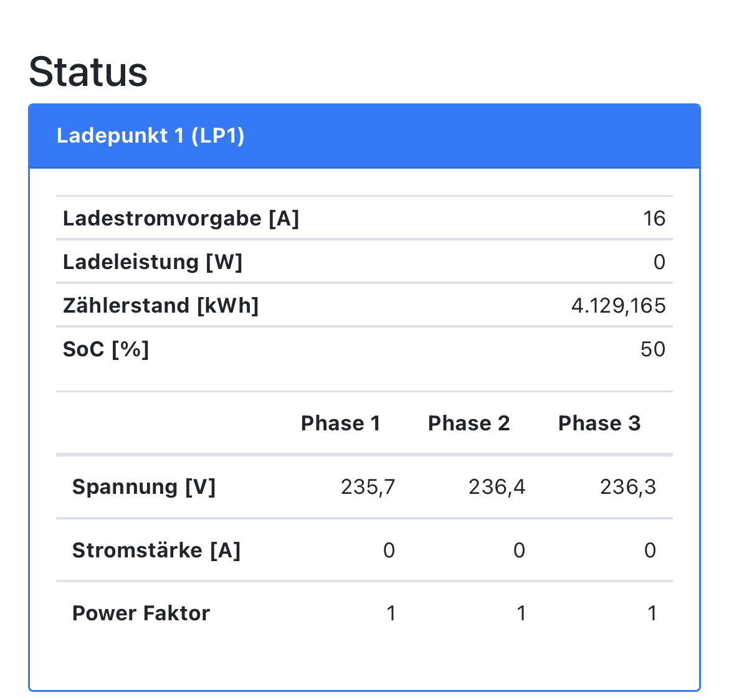Click the Ladestromvorgabe value 16
Image resolution: width=729 pixels, height=700 pixels.
(x=654, y=219)
